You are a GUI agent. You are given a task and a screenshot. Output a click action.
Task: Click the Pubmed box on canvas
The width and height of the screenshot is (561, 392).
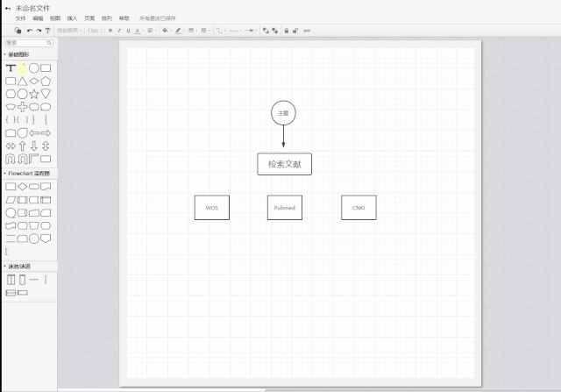point(284,208)
